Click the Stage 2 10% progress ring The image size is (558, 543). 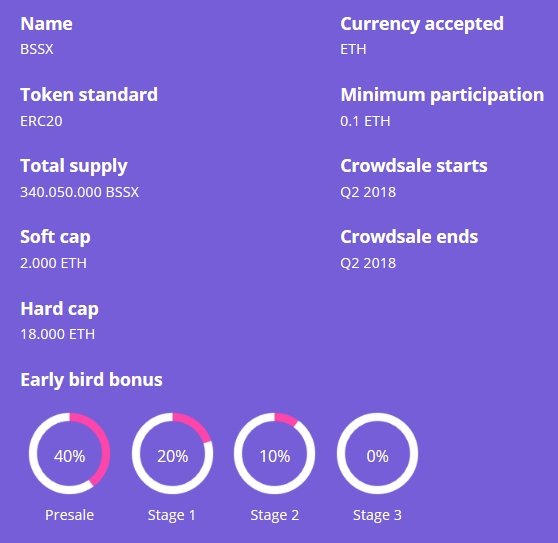274,453
